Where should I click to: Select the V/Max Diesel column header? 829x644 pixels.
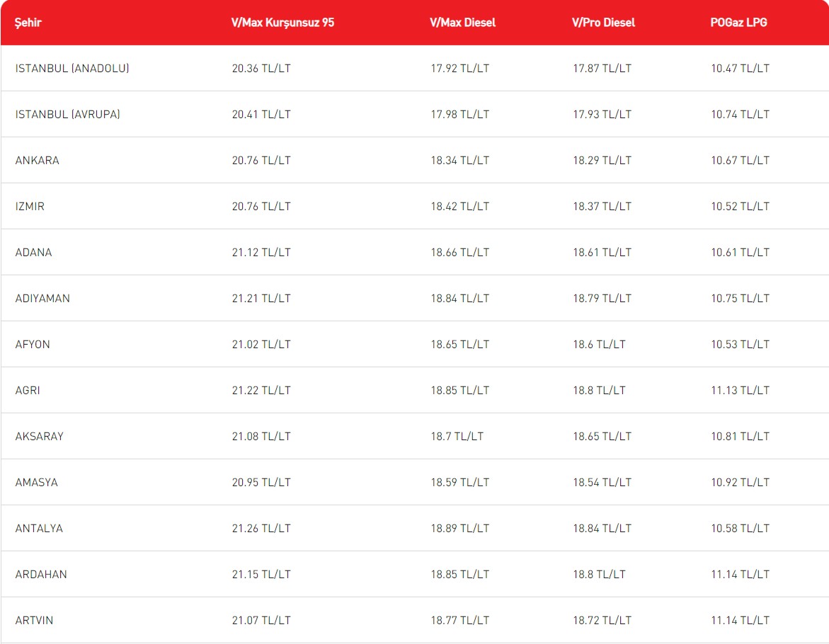point(462,23)
